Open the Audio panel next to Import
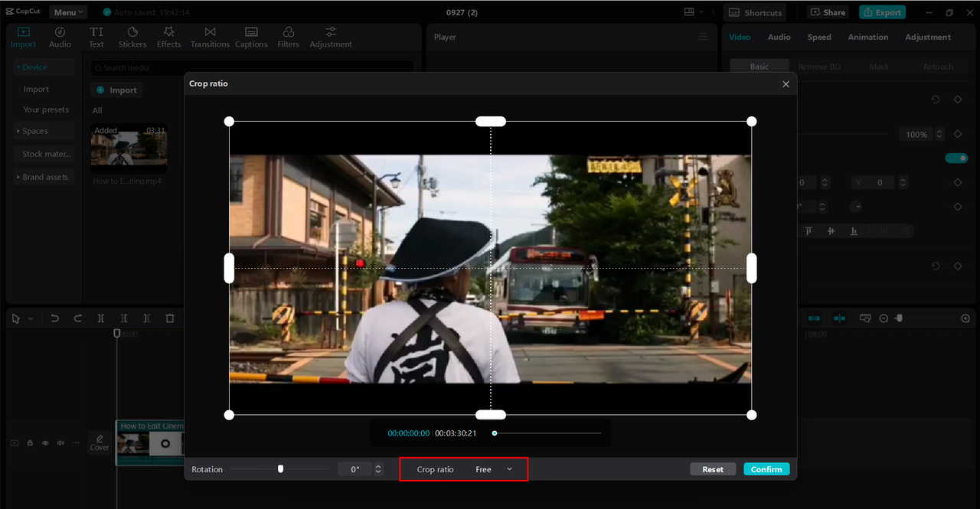Screen dimensions: 980x509 click(x=60, y=37)
